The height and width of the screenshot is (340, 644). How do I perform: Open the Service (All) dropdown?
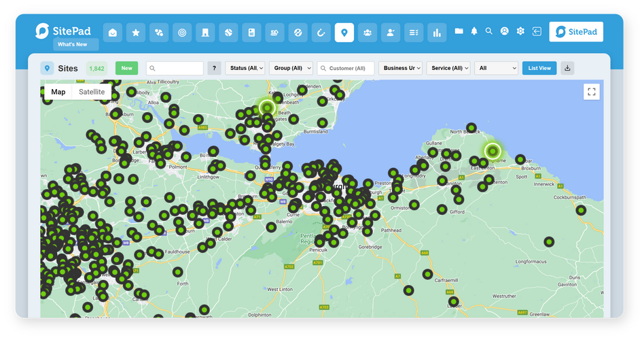(x=448, y=68)
